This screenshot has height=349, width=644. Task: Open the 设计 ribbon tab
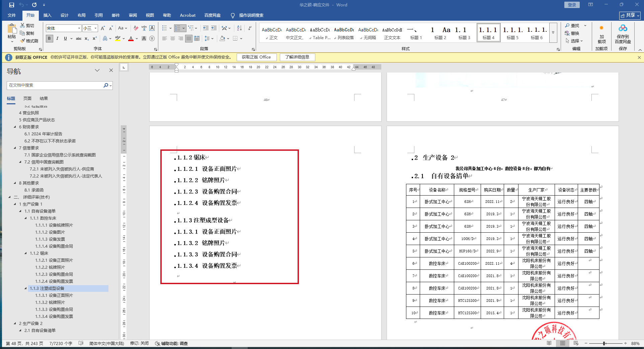(x=65, y=15)
